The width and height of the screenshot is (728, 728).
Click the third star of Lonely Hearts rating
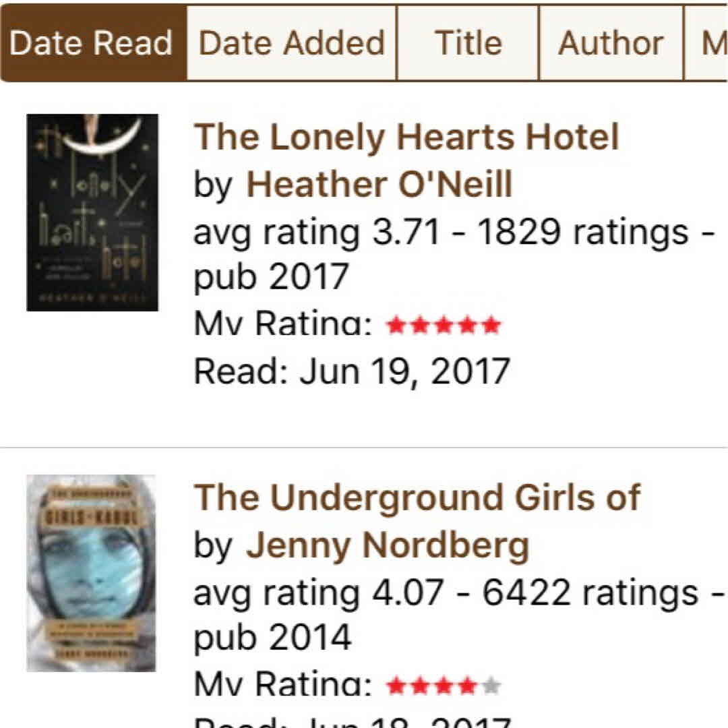444,326
